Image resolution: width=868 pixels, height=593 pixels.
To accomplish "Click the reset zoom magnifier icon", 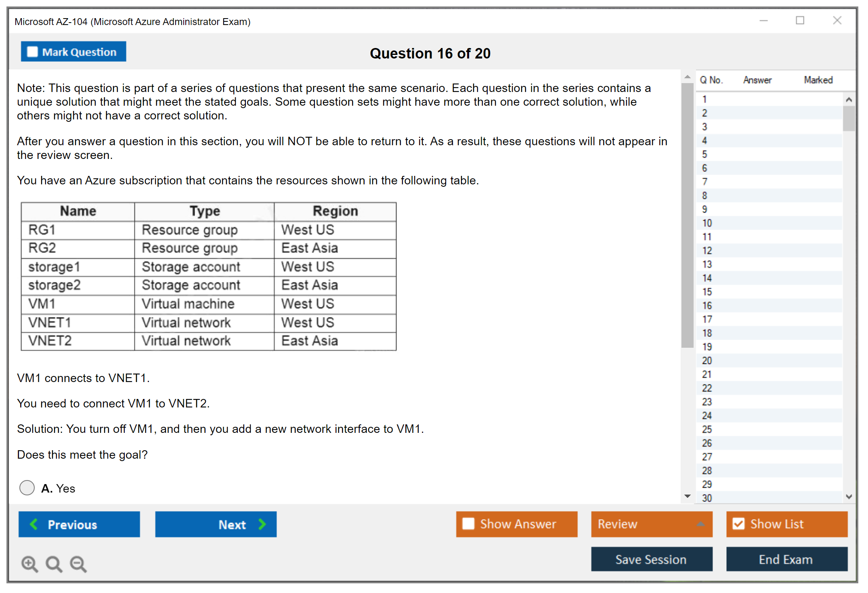I will coord(54,564).
